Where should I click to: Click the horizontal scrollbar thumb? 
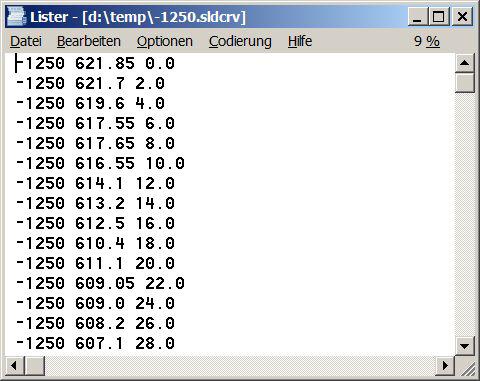point(34,365)
